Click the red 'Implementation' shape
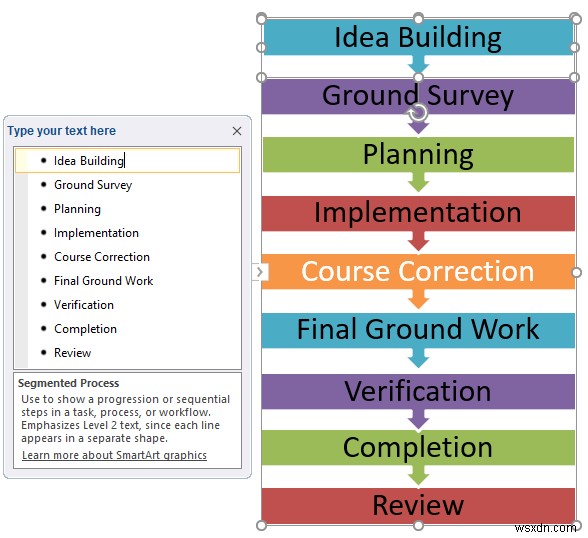588x538 pixels. [418, 213]
